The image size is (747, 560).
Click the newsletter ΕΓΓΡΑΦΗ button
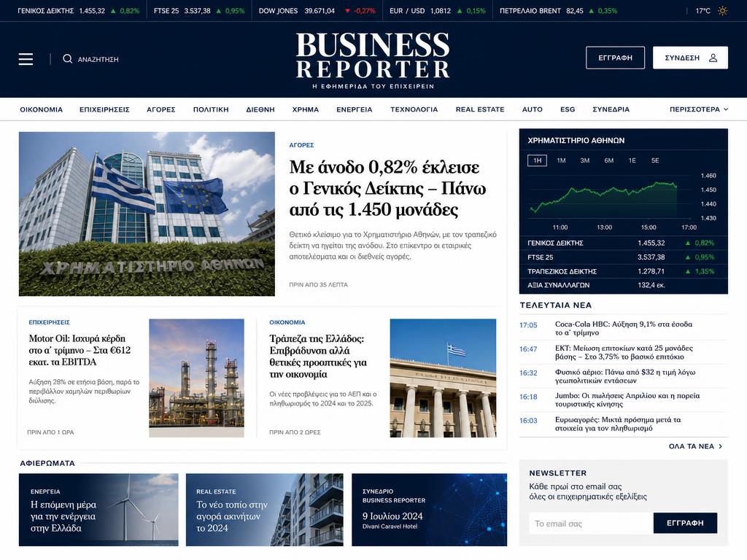(685, 523)
